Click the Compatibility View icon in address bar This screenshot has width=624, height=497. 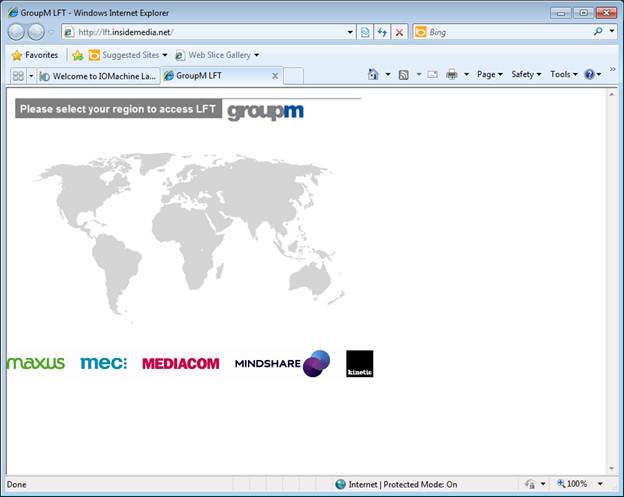(365, 32)
